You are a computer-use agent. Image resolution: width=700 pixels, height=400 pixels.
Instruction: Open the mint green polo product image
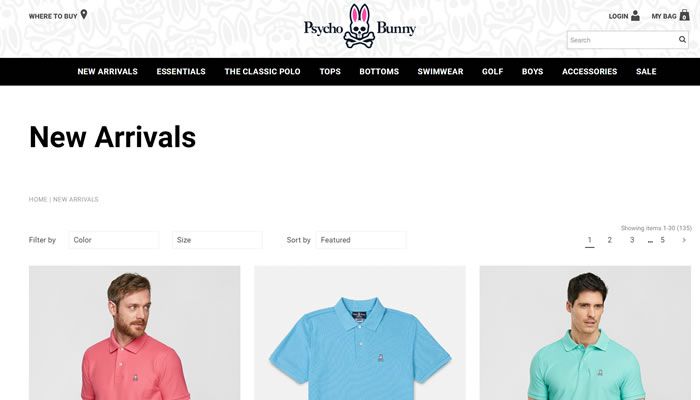[585, 333]
